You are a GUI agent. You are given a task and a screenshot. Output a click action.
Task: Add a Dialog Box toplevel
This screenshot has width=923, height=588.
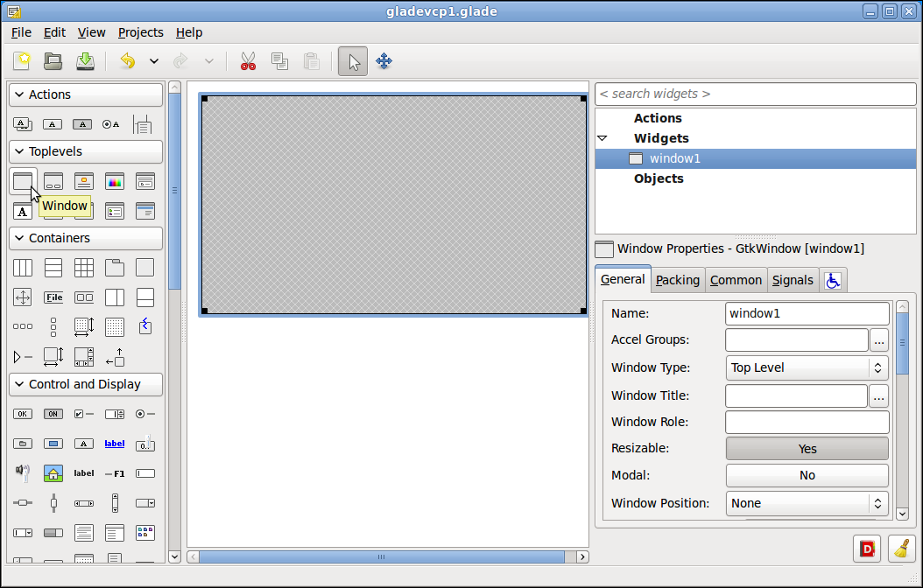53,181
